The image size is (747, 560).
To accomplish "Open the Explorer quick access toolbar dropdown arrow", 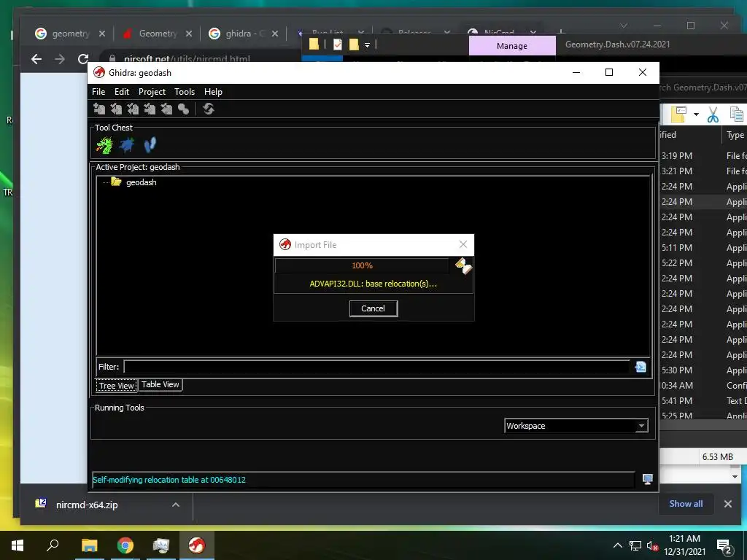I will (367, 45).
